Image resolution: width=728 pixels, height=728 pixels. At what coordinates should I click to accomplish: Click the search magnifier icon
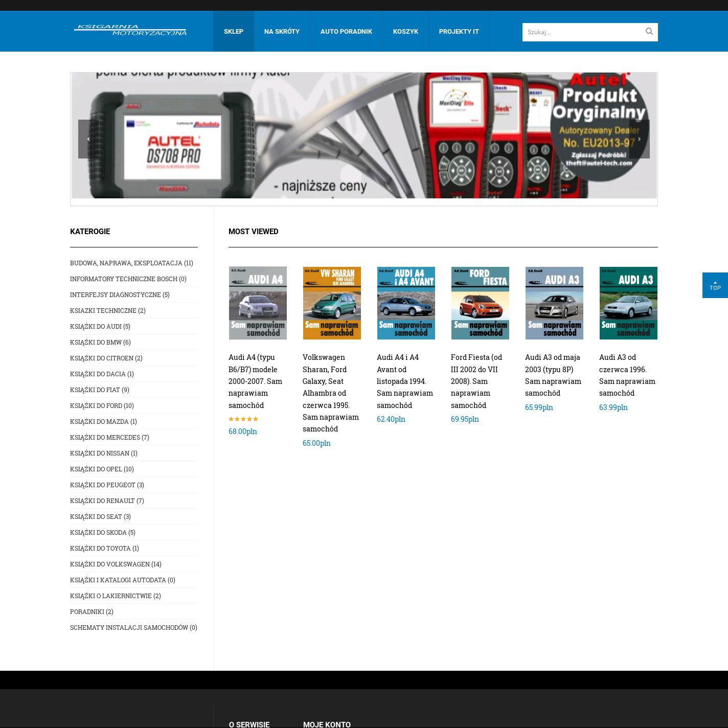point(649,32)
